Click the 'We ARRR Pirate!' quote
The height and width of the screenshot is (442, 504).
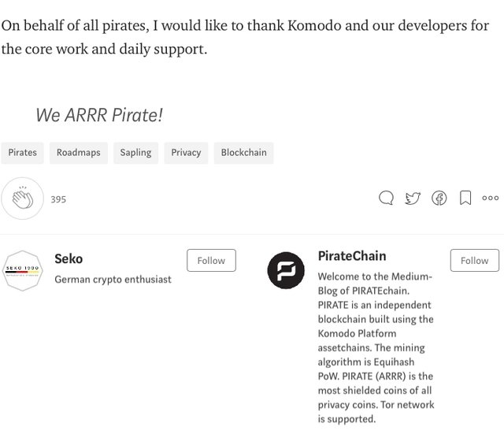pos(99,115)
